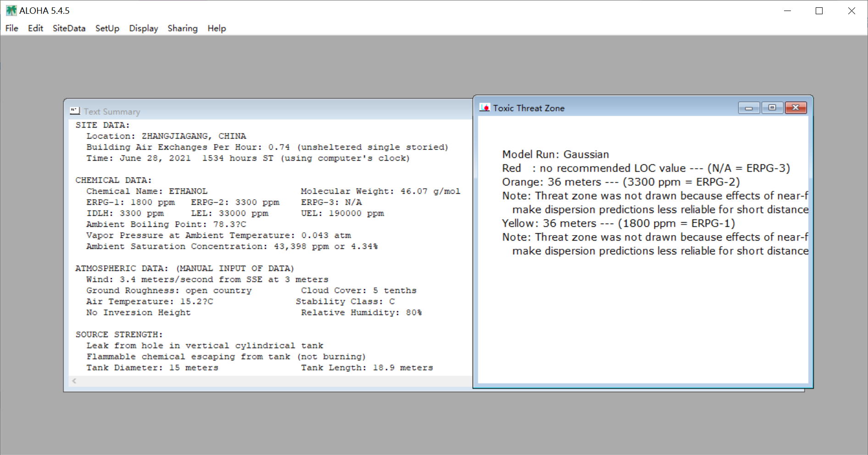Click the 'Chemical Name: ETHANOL' text
This screenshot has width=868, height=455.
pos(147,191)
